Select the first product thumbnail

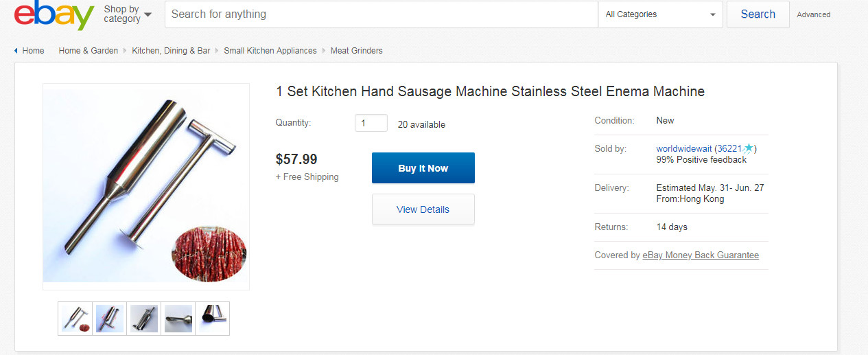point(75,319)
